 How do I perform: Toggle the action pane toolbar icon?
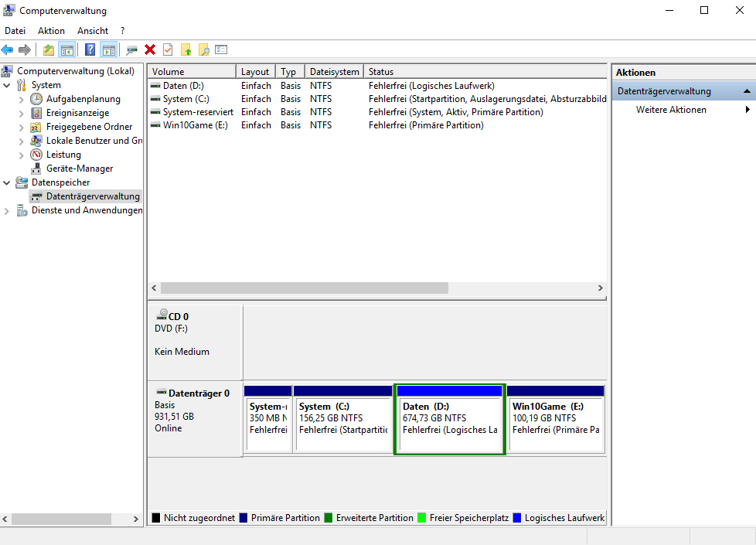108,50
